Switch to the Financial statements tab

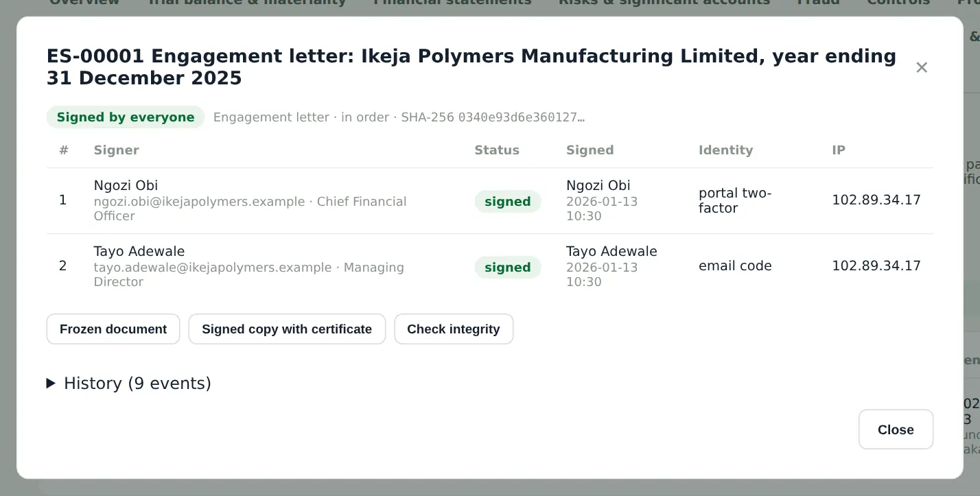click(x=453, y=3)
